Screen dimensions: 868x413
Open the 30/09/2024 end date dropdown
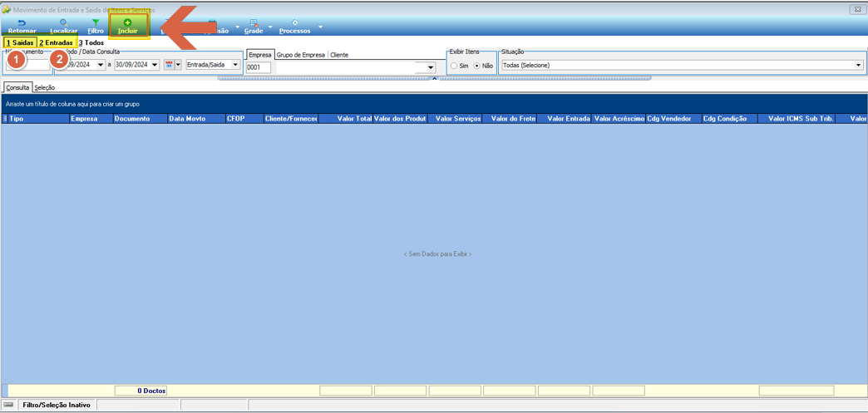coord(155,65)
